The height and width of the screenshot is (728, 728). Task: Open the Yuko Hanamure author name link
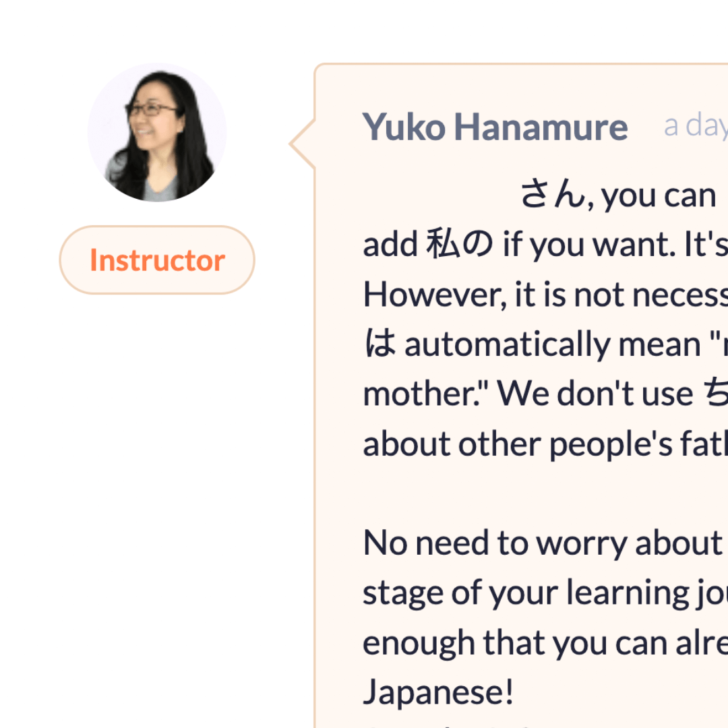pyautogui.click(x=495, y=127)
